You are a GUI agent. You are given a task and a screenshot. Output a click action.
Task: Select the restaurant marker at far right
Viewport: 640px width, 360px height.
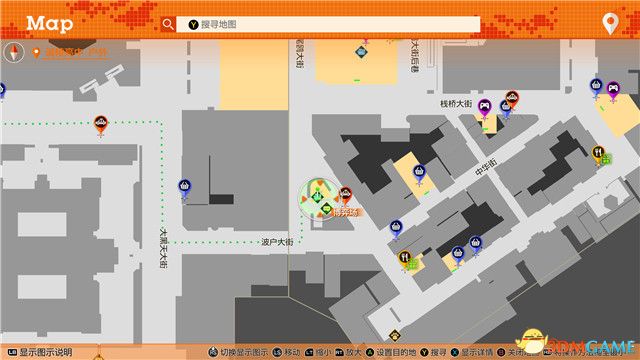click(598, 154)
